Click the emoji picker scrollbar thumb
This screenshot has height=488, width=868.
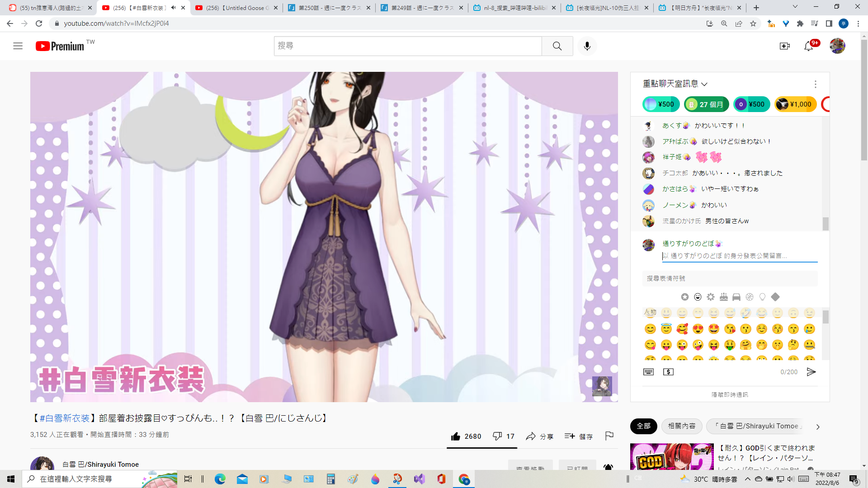pyautogui.click(x=826, y=317)
